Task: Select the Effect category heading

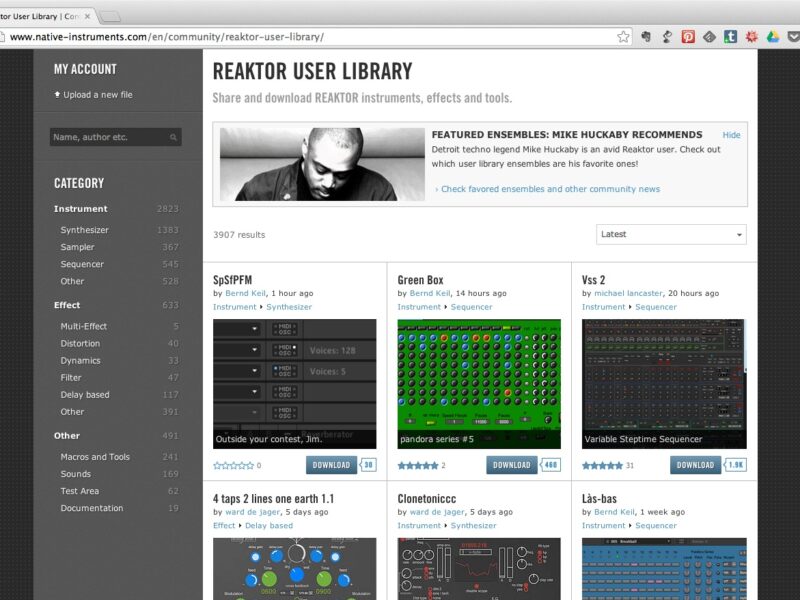Action: (x=67, y=305)
